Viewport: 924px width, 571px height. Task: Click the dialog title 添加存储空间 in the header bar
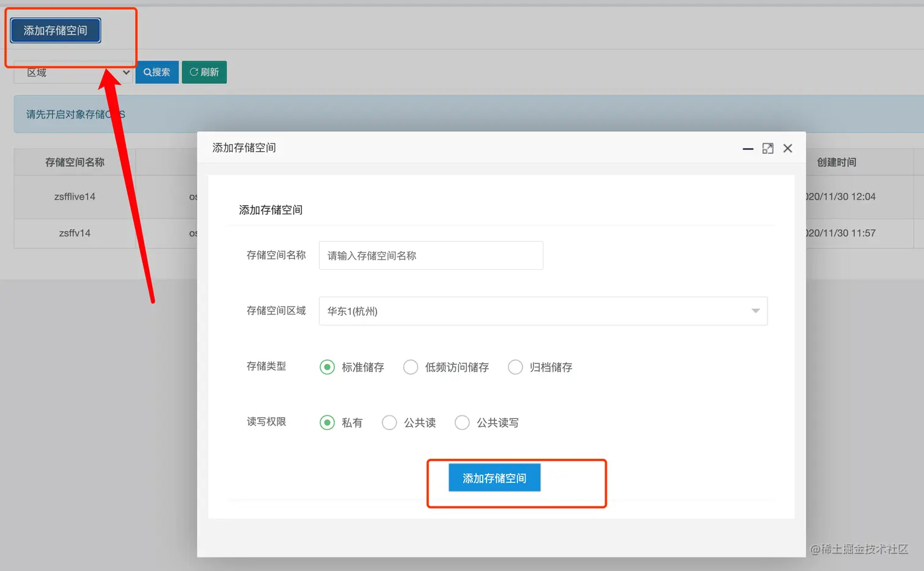[244, 148]
